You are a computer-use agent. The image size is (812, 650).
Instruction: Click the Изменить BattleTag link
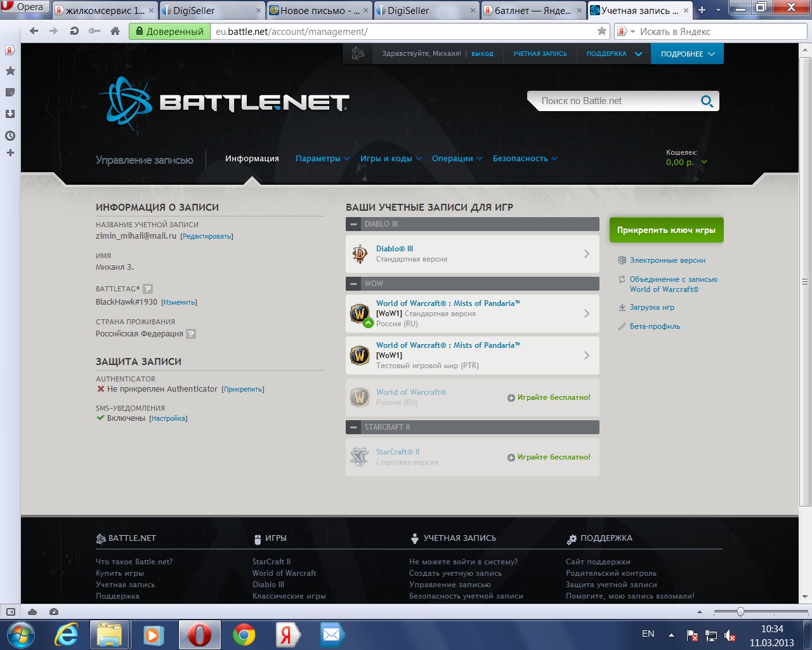[179, 303]
